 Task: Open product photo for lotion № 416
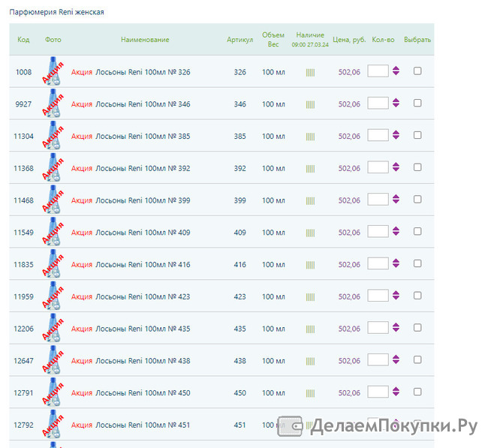[53, 263]
